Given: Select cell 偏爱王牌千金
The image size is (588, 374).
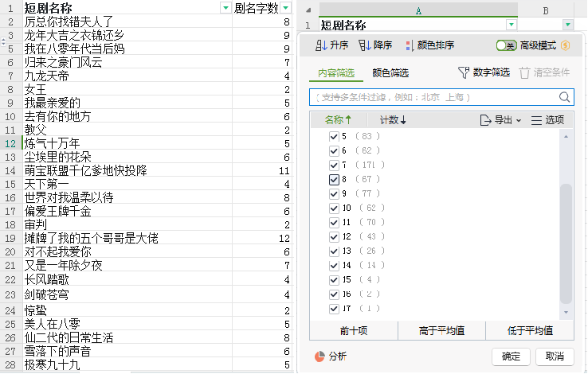Looking at the screenshot, I should 127,211.
